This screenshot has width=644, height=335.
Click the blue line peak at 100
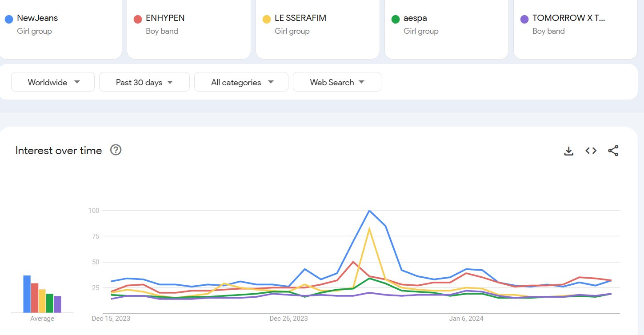coord(369,211)
